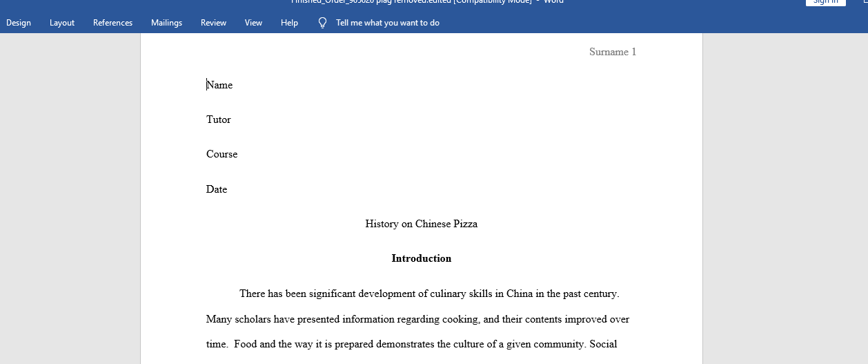Click the 'Tell me what you want to do' box

click(388, 23)
